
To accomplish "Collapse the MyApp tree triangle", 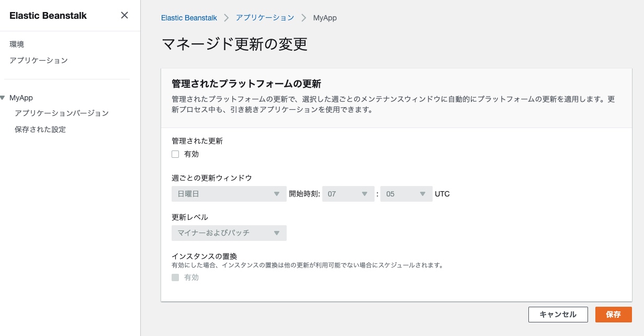I will tap(3, 98).
